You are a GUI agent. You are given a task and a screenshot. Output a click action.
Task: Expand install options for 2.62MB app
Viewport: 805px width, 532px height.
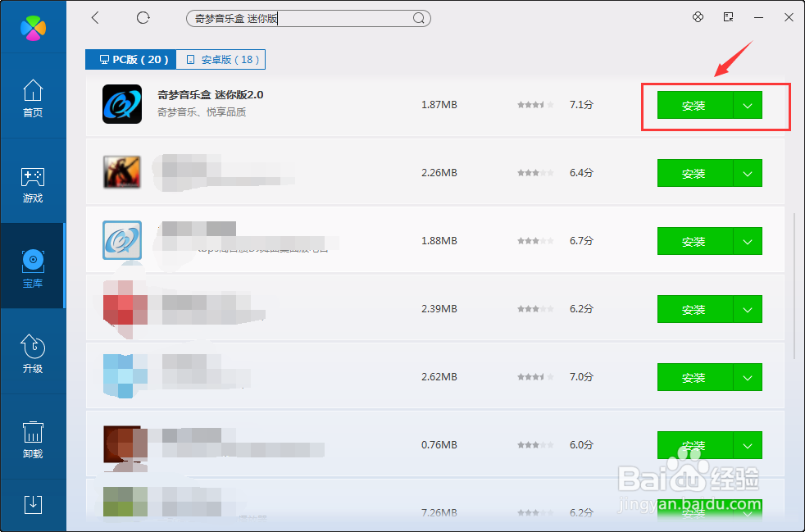pyautogui.click(x=748, y=377)
